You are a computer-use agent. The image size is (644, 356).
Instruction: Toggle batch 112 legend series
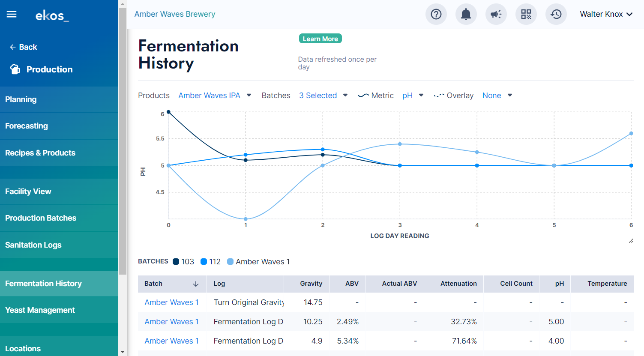coord(210,262)
